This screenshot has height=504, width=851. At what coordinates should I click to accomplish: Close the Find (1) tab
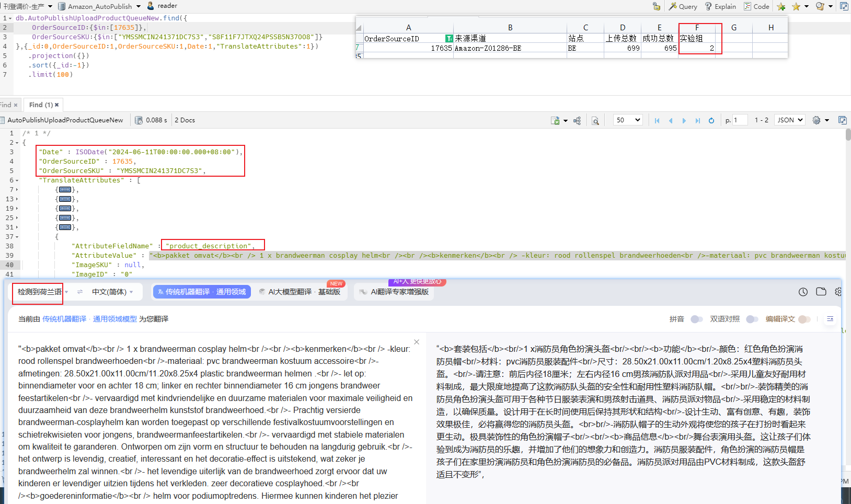click(57, 105)
